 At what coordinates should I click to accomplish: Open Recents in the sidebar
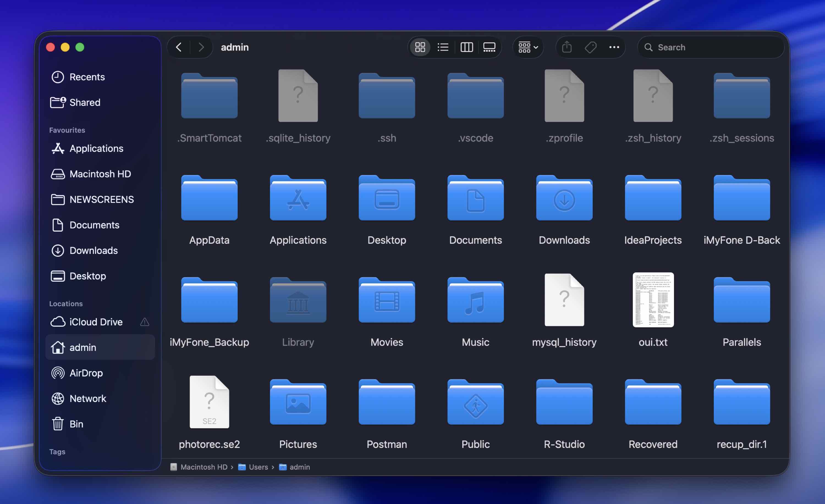(x=100, y=77)
